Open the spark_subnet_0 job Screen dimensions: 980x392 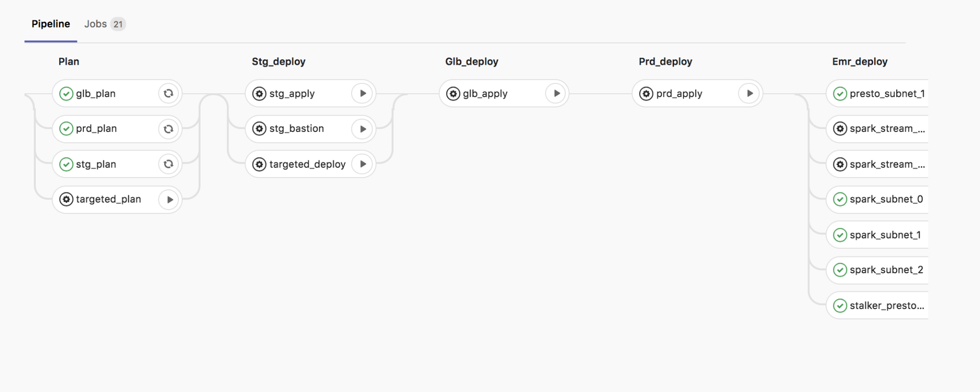[x=885, y=199]
